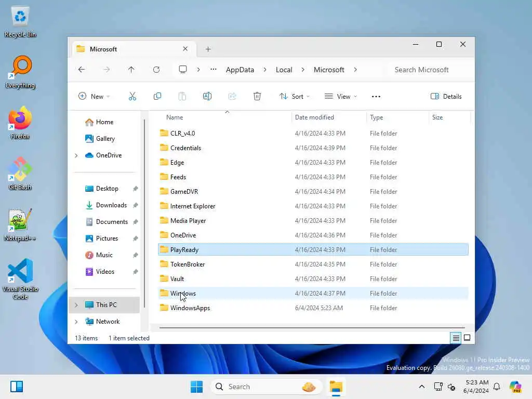Image resolution: width=532 pixels, height=399 pixels.
Task: Close the Microsoft tab
Action: coord(185,49)
